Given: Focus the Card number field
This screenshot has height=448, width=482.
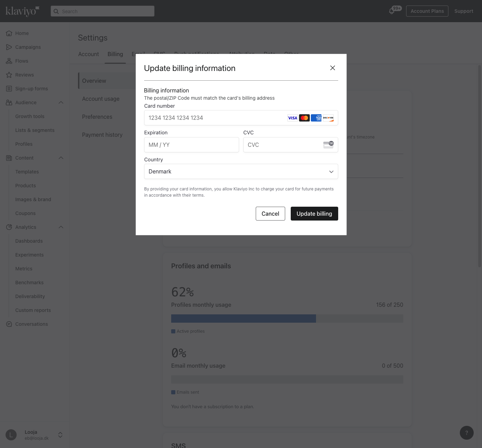Looking at the screenshot, I should pos(241,118).
